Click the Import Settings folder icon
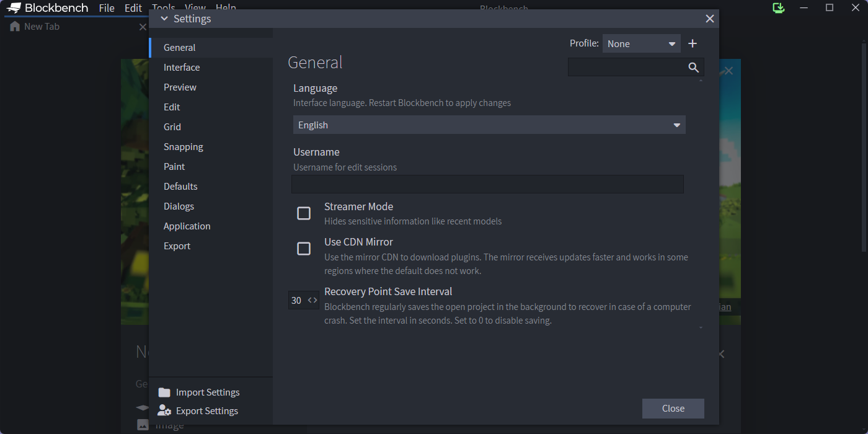Image resolution: width=868 pixels, height=434 pixels. (x=164, y=392)
